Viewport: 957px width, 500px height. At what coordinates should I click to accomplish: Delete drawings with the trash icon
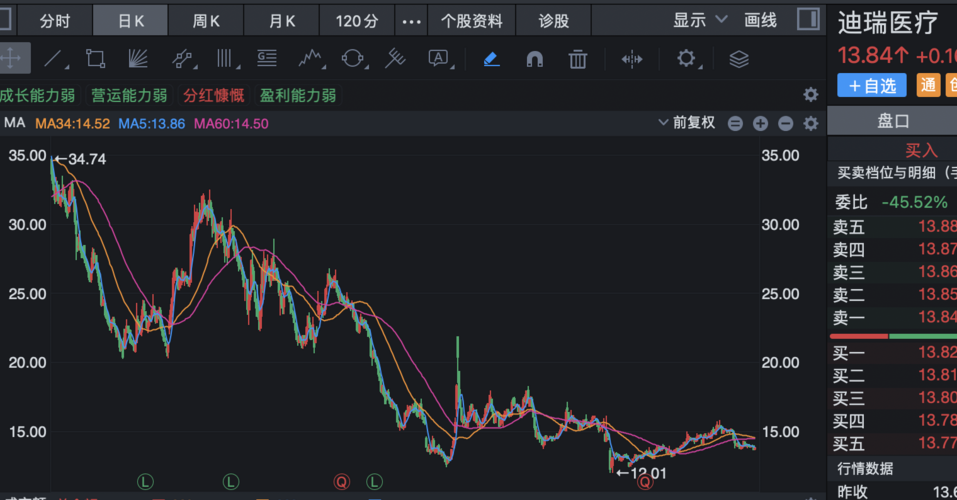coord(578,59)
